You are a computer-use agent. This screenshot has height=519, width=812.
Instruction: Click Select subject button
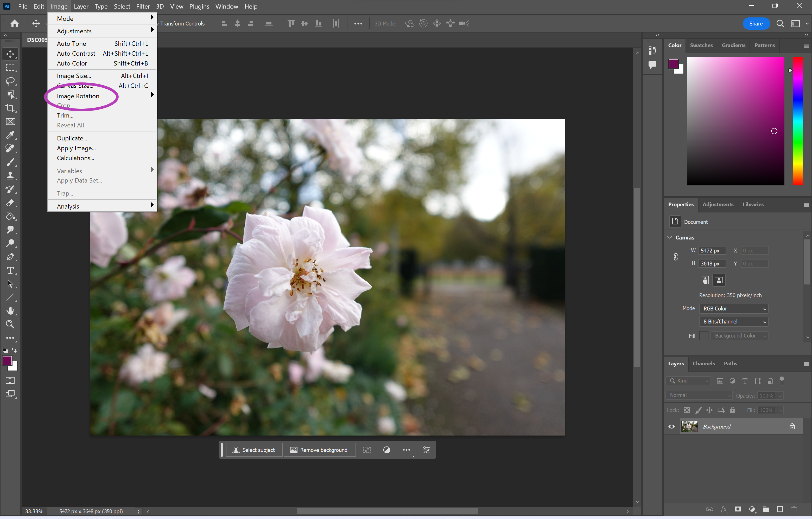coord(254,450)
